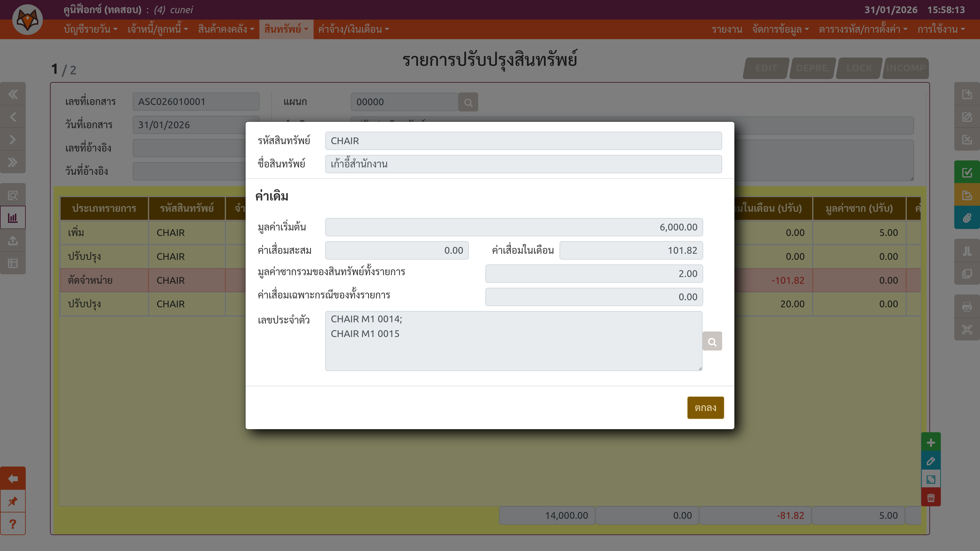The width and height of the screenshot is (980, 551).
Task: Click the pencil edit-row icon
Action: point(931,461)
